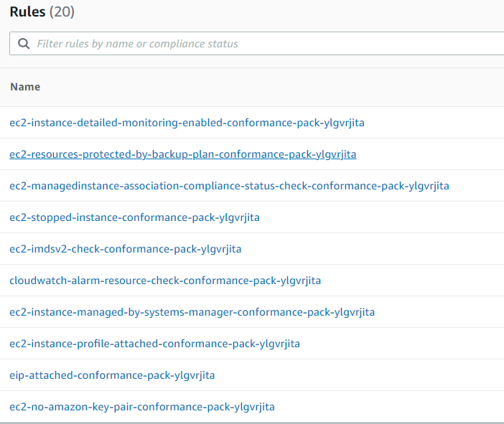The height and width of the screenshot is (424, 504).
Task: Open cloudwatch-alarm-resource-check rule link
Action: point(165,281)
